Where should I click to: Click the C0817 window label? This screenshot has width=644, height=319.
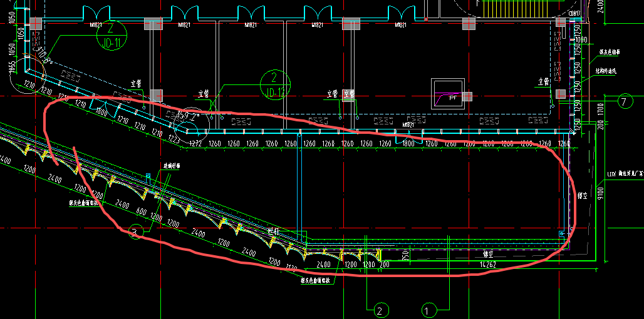[x=574, y=14]
